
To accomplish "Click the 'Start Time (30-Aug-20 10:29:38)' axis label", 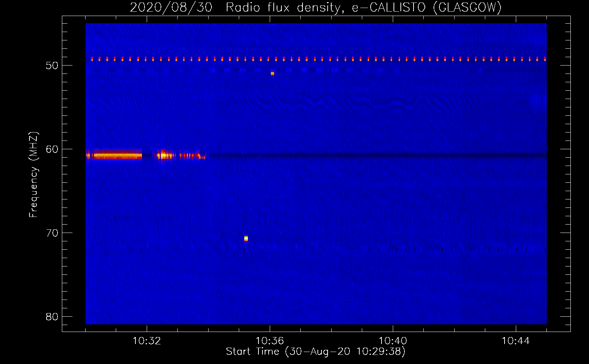I will point(316,352).
